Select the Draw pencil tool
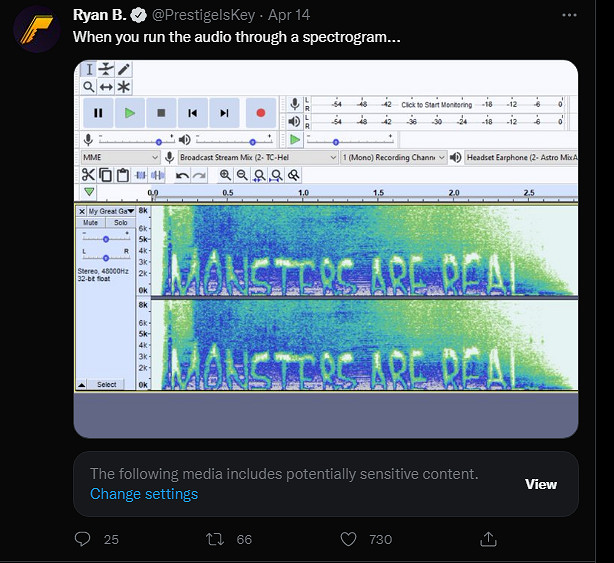 (124, 70)
